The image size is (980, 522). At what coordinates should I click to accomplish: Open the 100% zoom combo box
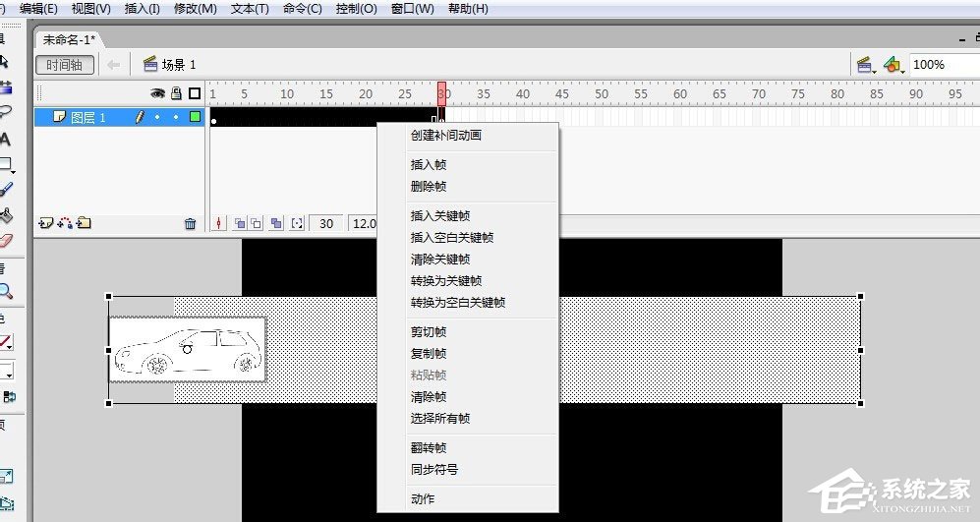click(944, 65)
